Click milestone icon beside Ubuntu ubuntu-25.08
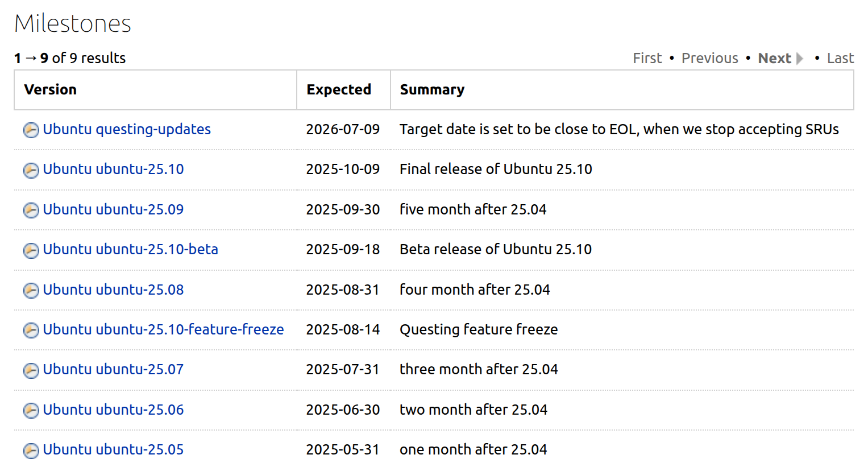This screenshot has width=868, height=467. click(x=31, y=291)
